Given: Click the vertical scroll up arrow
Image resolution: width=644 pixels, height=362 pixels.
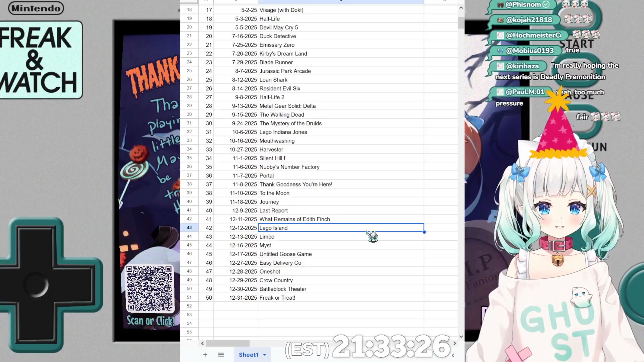Looking at the screenshot, I should (x=461, y=8).
